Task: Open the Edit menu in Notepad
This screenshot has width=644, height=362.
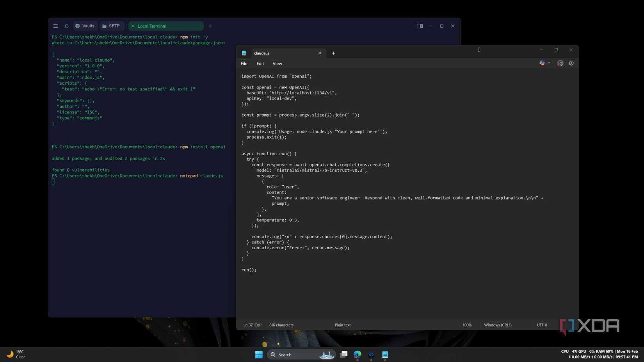Action: (260, 64)
